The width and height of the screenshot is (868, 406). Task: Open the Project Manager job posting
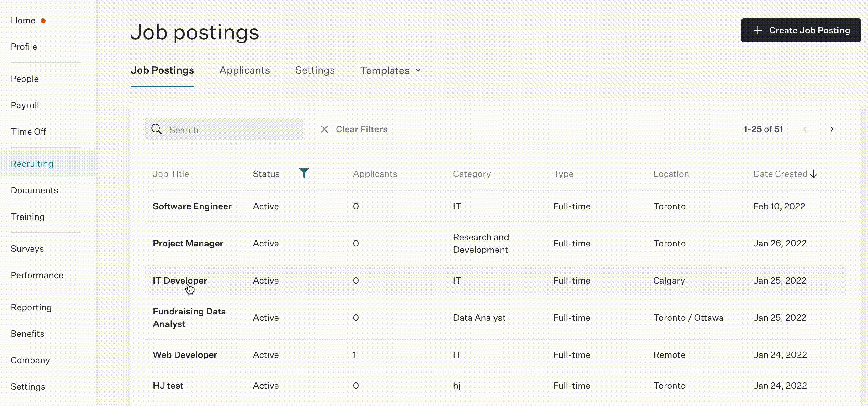coord(188,244)
